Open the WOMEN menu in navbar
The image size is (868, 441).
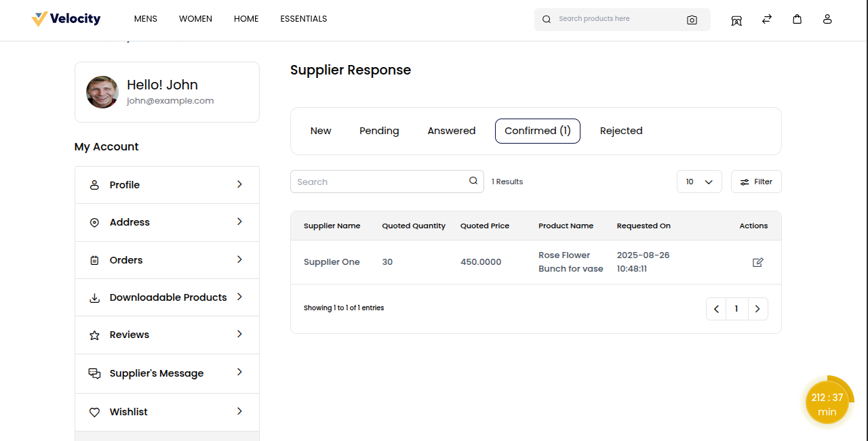pyautogui.click(x=195, y=19)
